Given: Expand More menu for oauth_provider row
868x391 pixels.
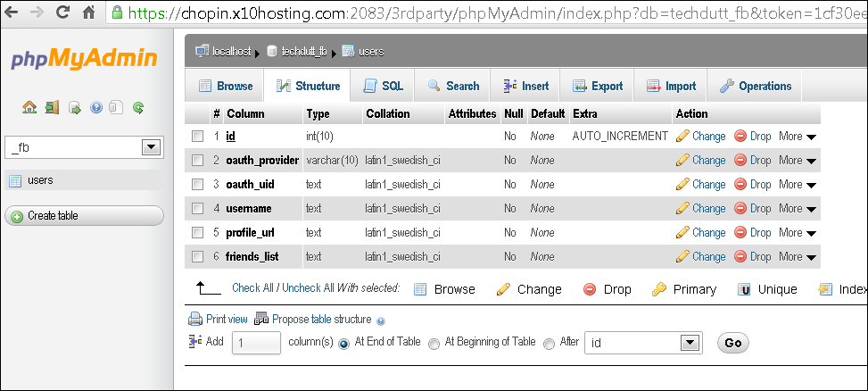Looking at the screenshot, I should pos(798,160).
